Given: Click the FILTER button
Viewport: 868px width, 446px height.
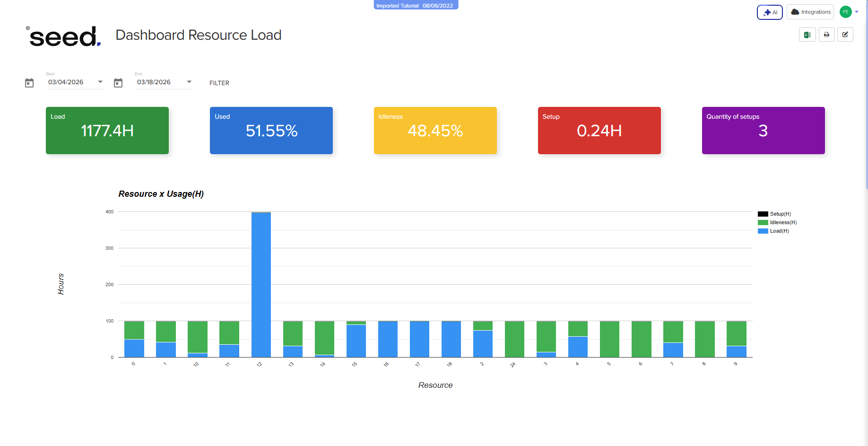Looking at the screenshot, I should 219,83.
